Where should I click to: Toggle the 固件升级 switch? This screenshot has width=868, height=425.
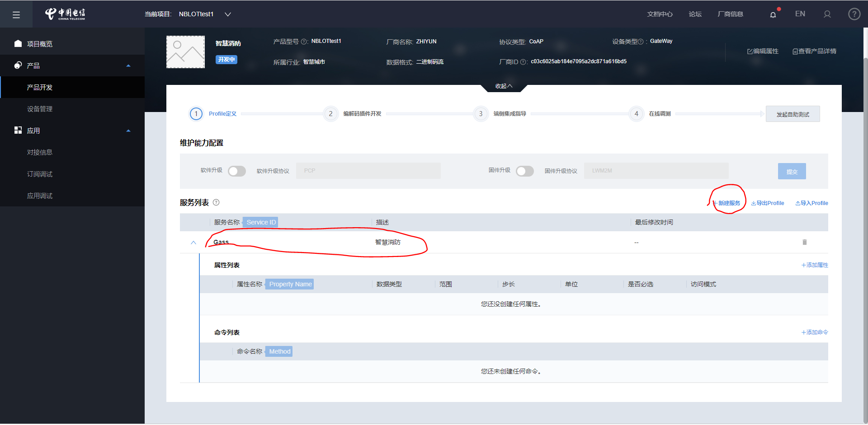[525, 171]
